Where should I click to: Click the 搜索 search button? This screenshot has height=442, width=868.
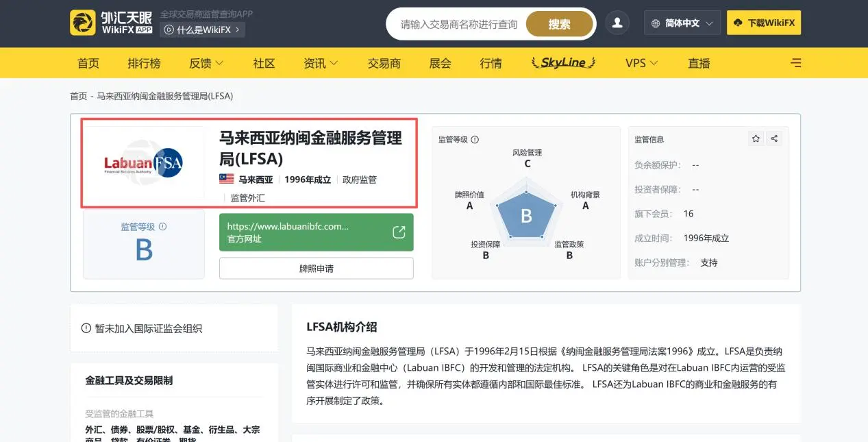(x=559, y=24)
